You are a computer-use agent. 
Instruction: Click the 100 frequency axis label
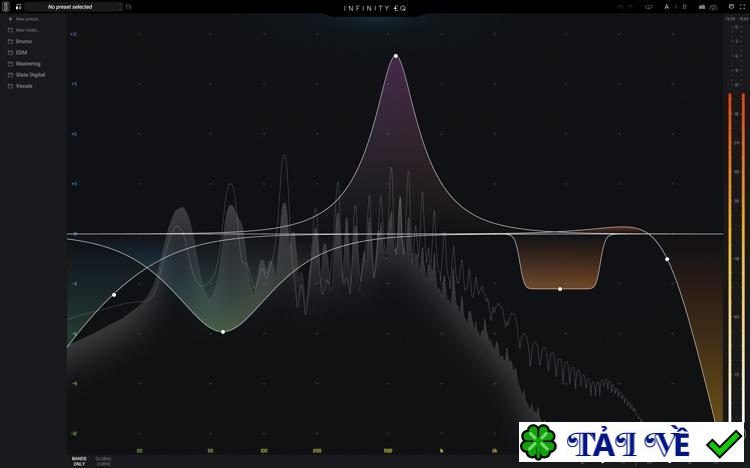point(264,451)
